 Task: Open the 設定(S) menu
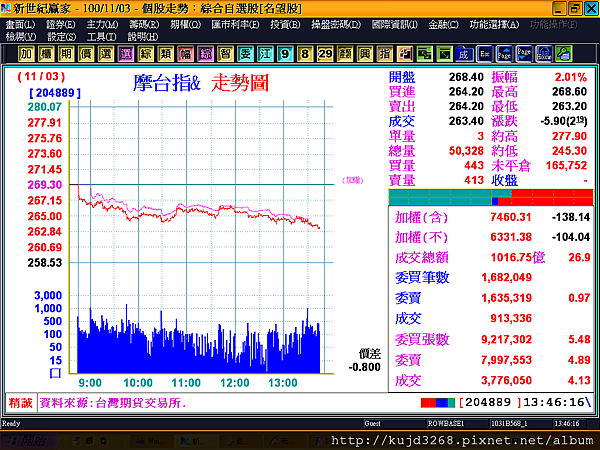click(x=61, y=37)
